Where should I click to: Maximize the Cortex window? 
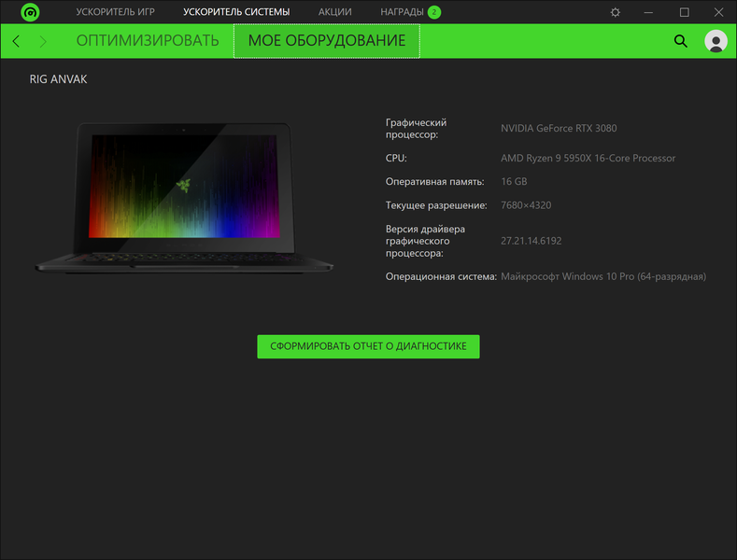(x=684, y=12)
